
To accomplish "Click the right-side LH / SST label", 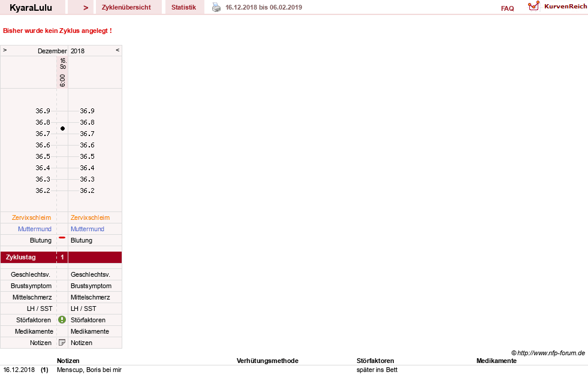I will click(83, 309).
